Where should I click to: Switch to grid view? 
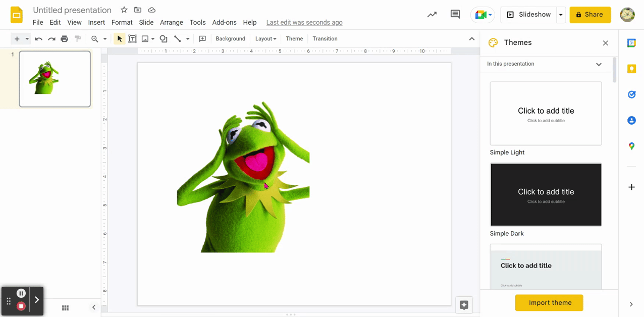point(65,307)
